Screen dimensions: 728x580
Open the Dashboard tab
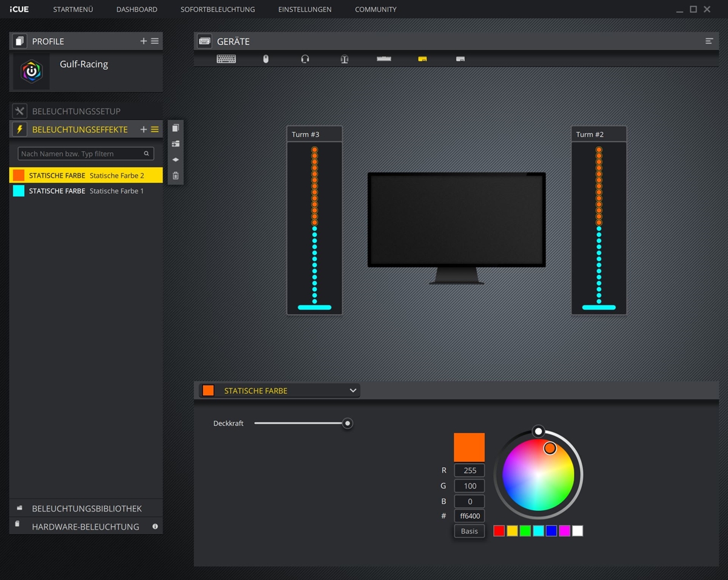point(136,10)
